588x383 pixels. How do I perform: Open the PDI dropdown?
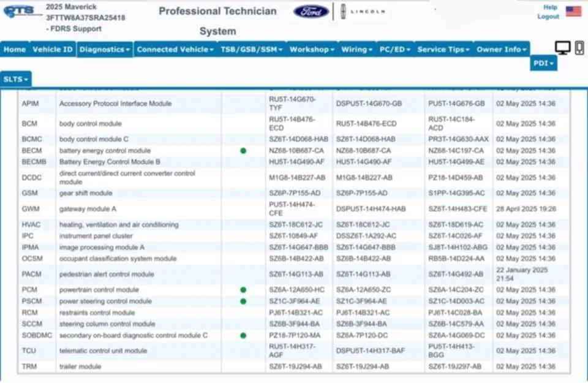[543, 63]
